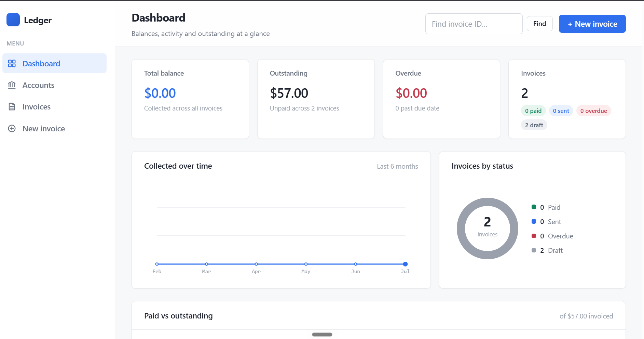
Task: Click the horizontal scroll handle at bottom
Action: (x=322, y=335)
